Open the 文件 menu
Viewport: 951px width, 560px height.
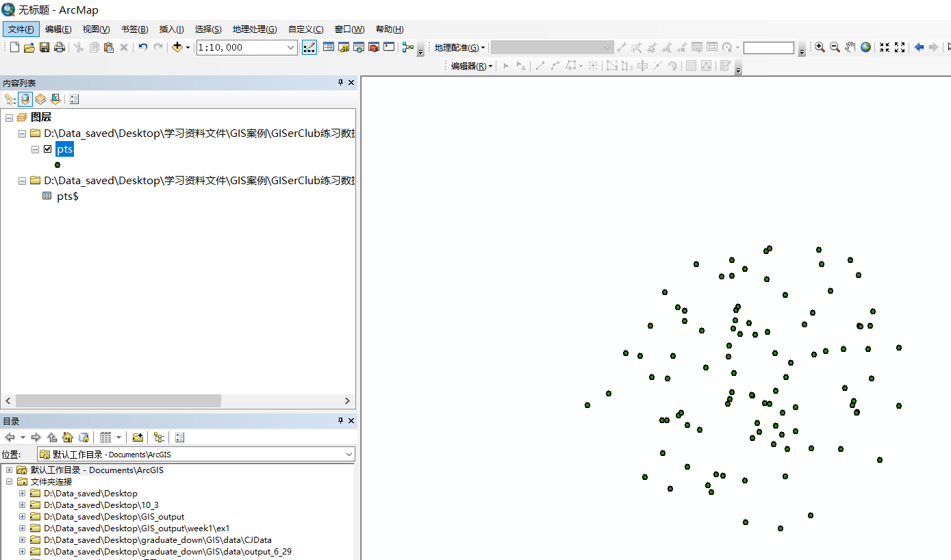(21, 29)
